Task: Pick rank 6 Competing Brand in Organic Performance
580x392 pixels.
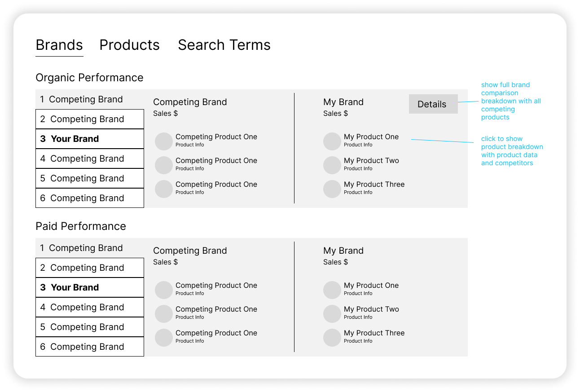Action: click(90, 198)
